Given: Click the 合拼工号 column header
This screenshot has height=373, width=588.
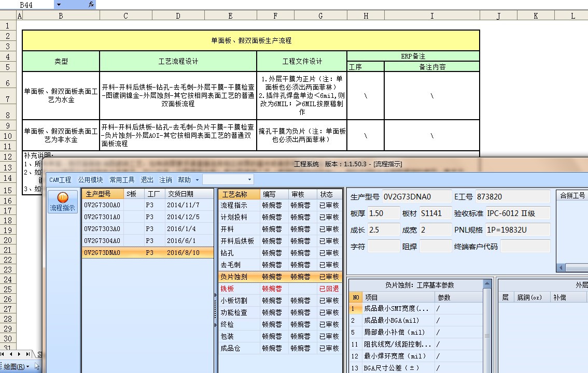Looking at the screenshot, I should click(572, 195).
